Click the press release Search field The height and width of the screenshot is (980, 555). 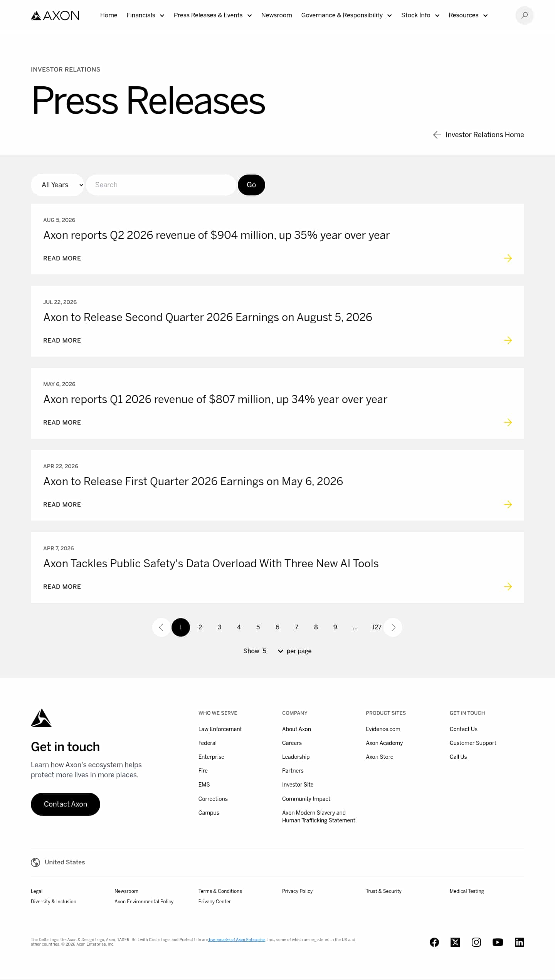tap(161, 185)
